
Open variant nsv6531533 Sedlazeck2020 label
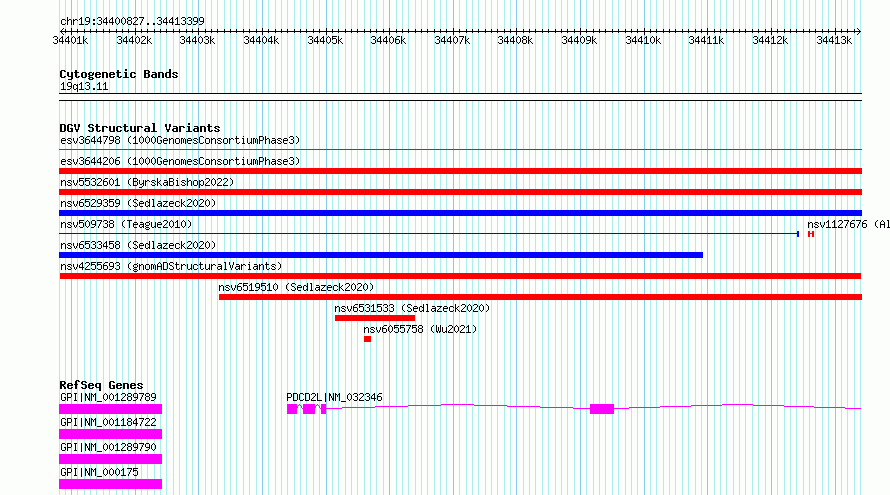tap(412, 308)
